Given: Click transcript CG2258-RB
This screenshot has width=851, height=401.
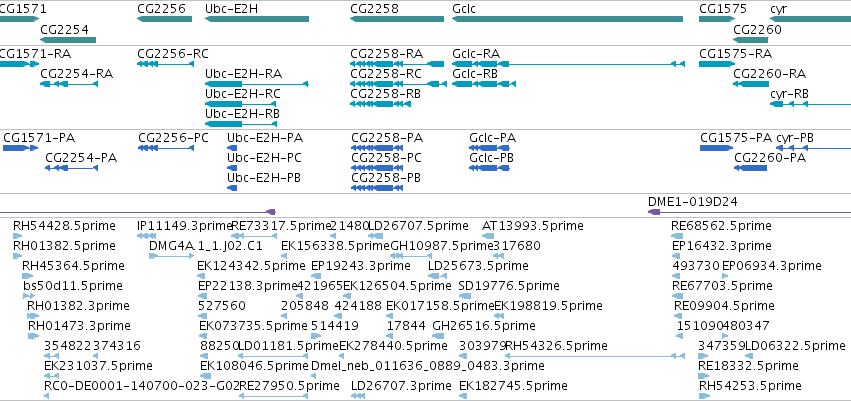Looking at the screenshot, I should (380, 104).
